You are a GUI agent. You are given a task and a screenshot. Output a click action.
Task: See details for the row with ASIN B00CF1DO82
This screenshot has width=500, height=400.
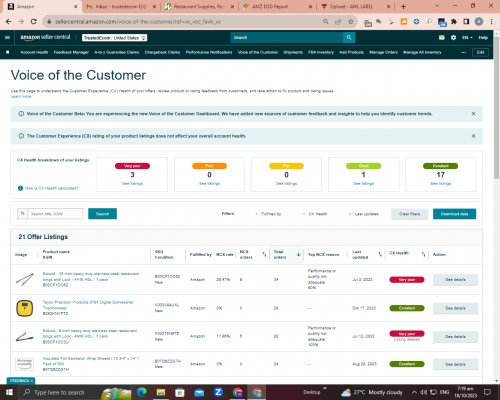[x=455, y=280]
